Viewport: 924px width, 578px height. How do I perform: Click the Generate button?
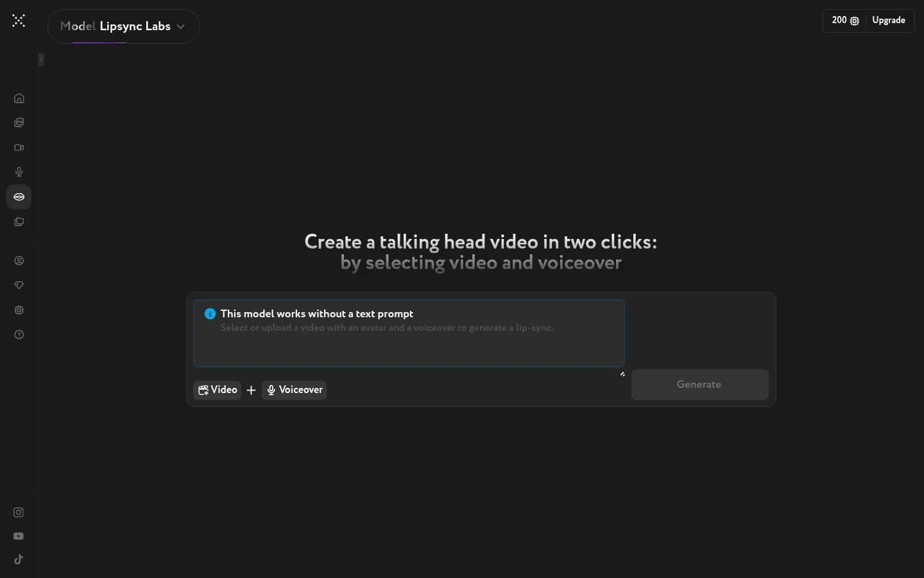[699, 385]
